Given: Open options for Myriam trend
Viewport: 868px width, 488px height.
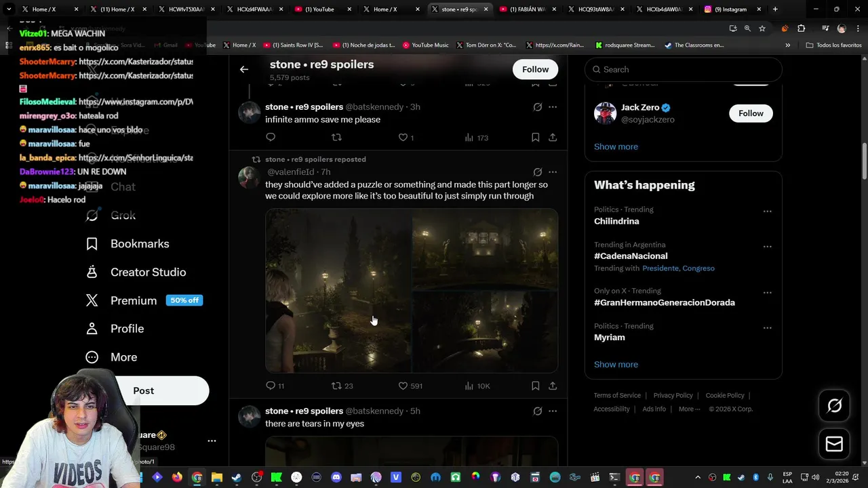Looking at the screenshot, I should (767, 328).
